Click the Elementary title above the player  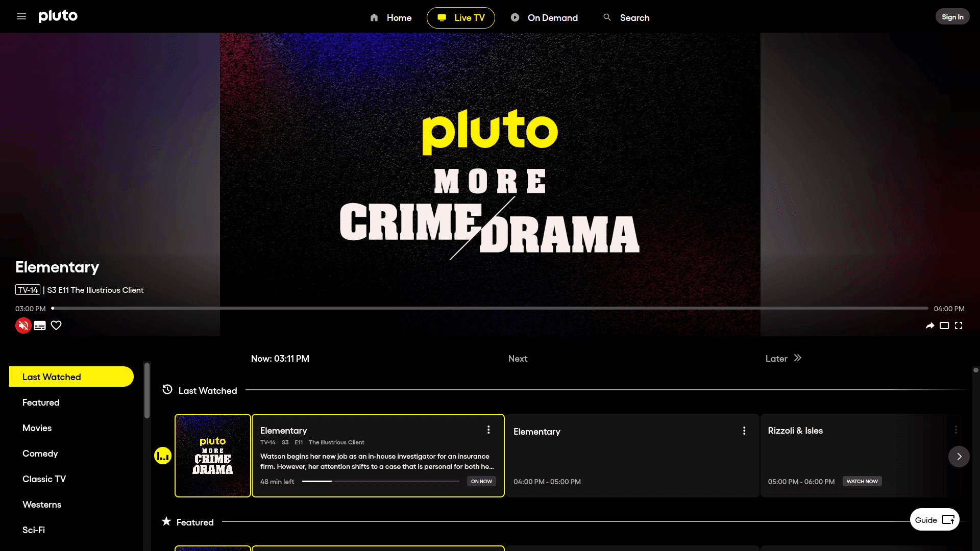pyautogui.click(x=57, y=267)
